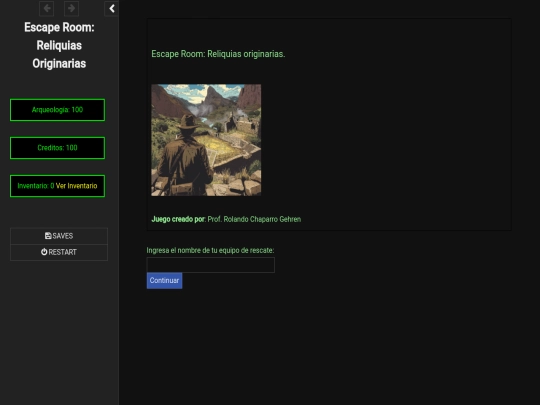Open the SAVES menu

pos(59,236)
